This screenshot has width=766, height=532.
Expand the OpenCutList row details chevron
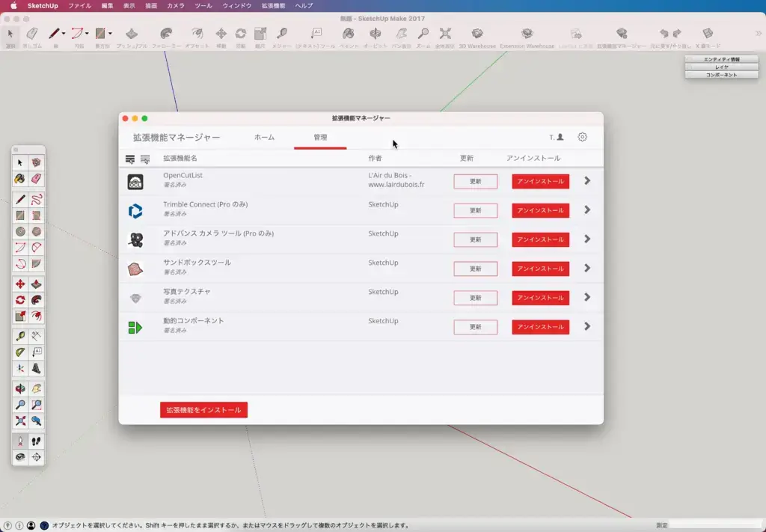[587, 181]
